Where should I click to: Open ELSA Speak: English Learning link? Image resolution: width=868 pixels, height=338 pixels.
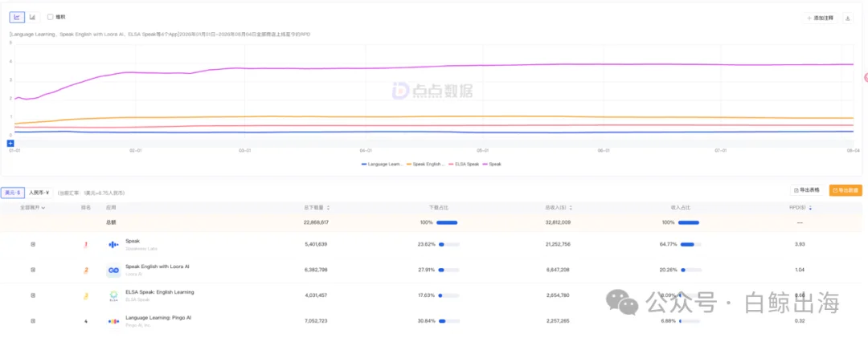[160, 292]
